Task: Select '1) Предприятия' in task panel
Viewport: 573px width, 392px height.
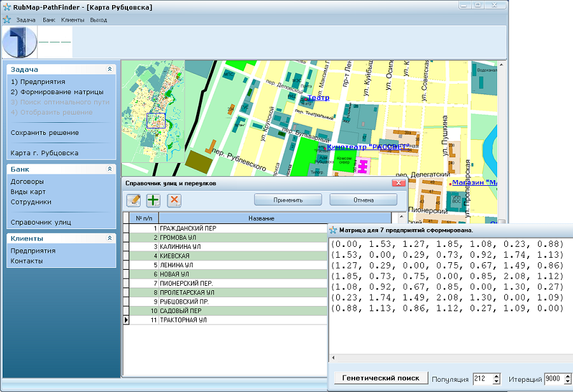Action: click(38, 82)
